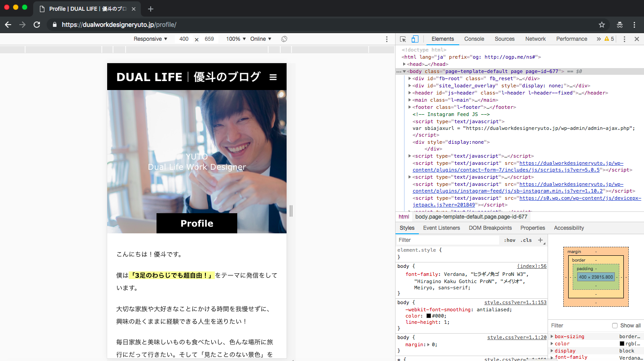Toggle device rotation icon in device toolbar
Screen dimensions: 644x361
(284, 39)
